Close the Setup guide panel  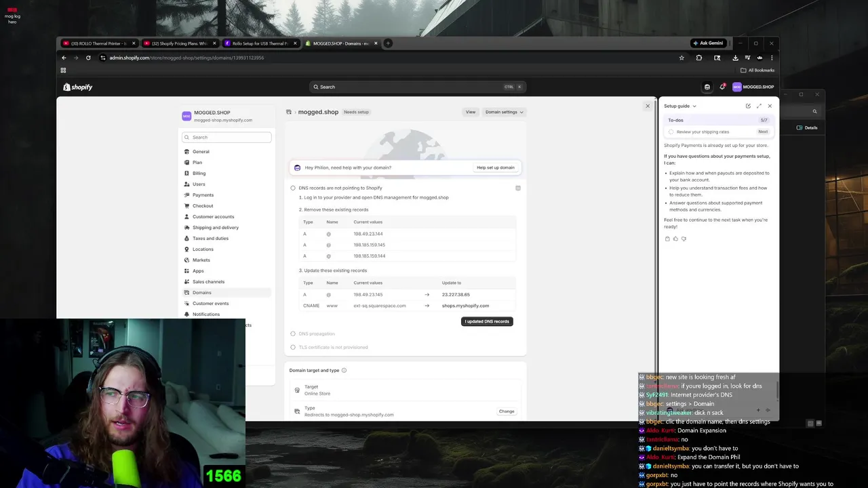[x=770, y=106]
